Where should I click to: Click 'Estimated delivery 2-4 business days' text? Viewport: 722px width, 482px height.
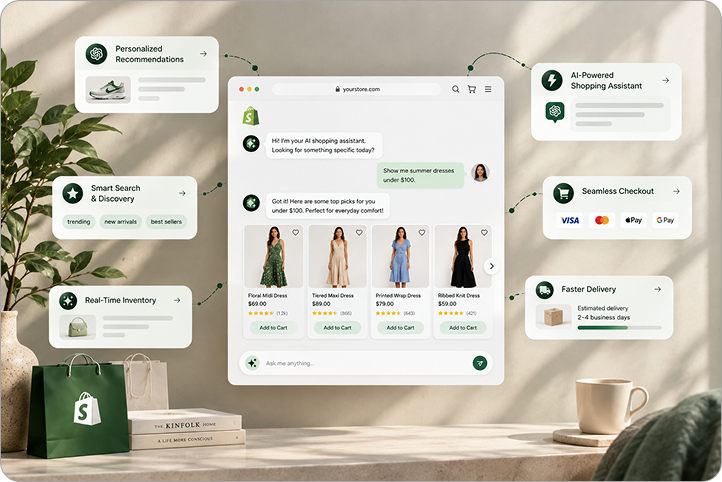(604, 313)
